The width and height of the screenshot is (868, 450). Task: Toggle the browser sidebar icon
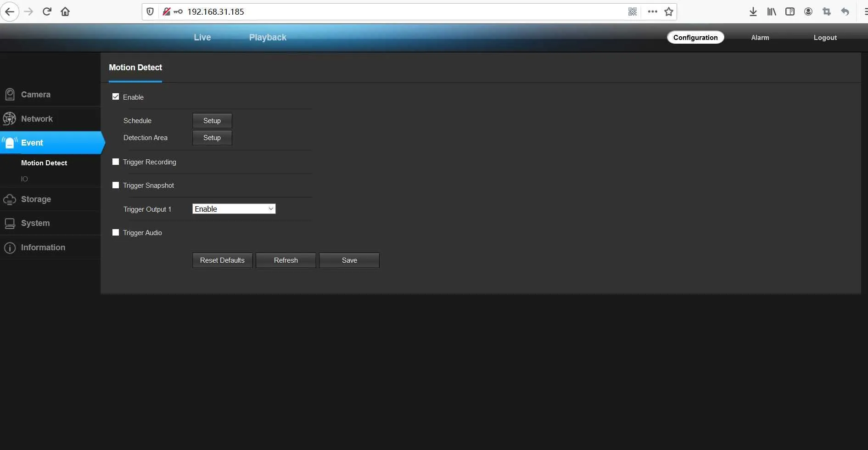pos(790,11)
